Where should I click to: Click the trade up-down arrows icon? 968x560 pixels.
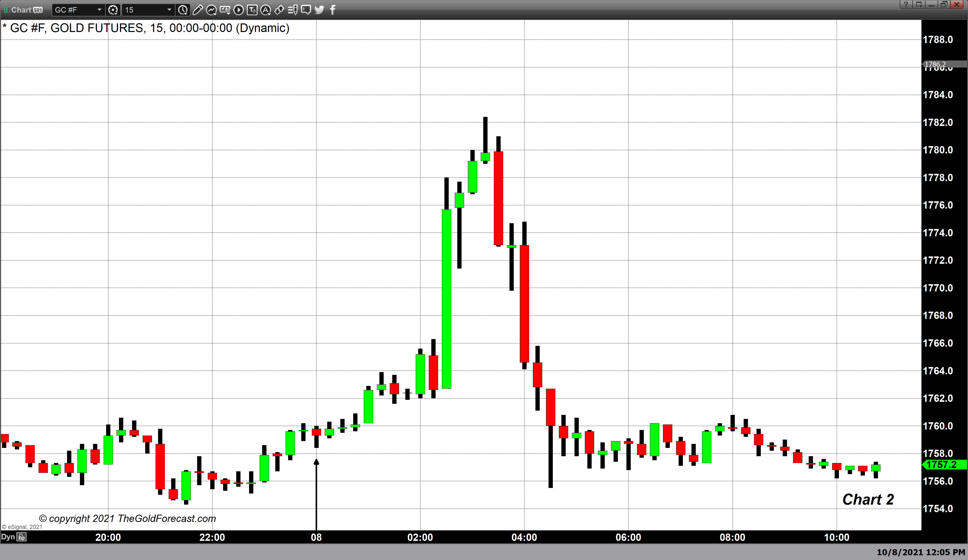[x=279, y=10]
